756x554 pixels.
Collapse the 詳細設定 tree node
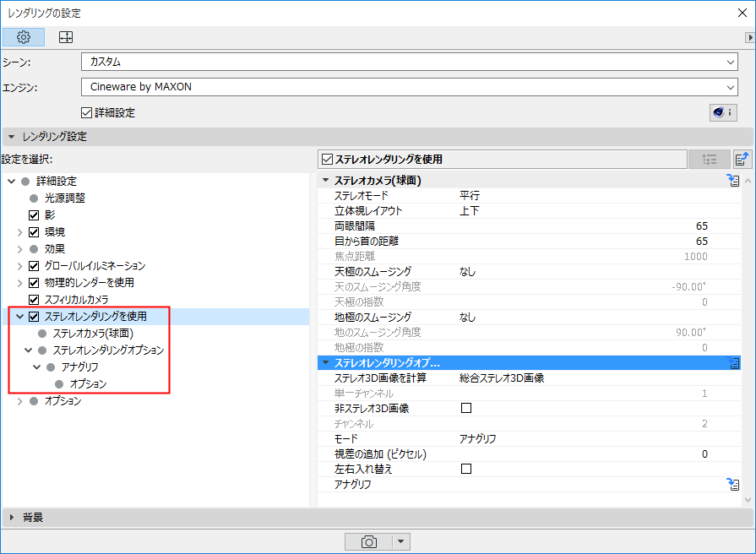[x=12, y=182]
